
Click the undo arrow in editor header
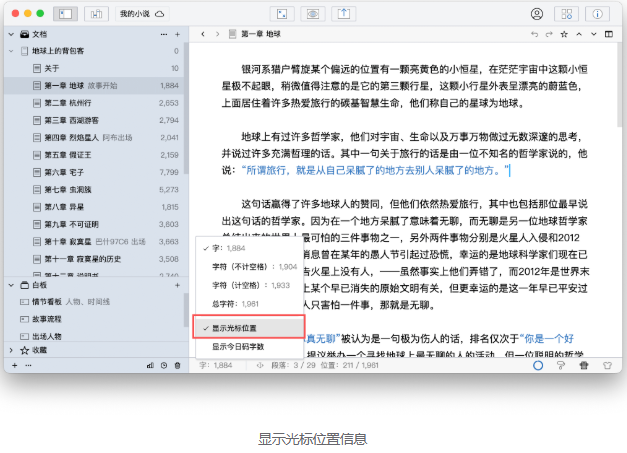click(x=534, y=34)
